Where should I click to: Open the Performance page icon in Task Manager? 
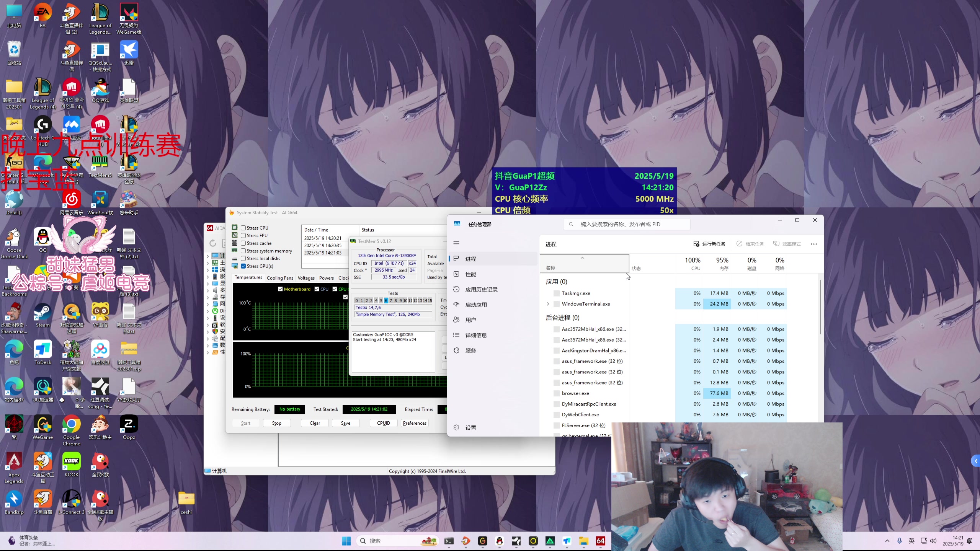(456, 274)
